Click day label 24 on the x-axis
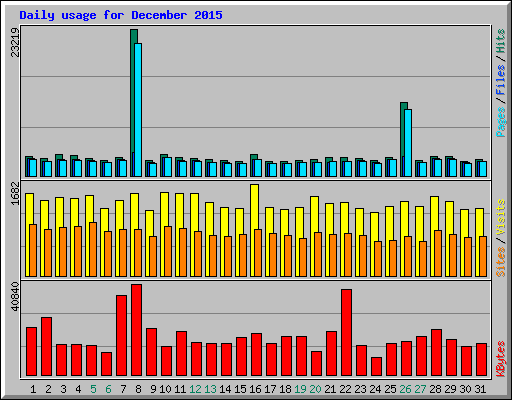The width and height of the screenshot is (512, 400). click(x=375, y=389)
